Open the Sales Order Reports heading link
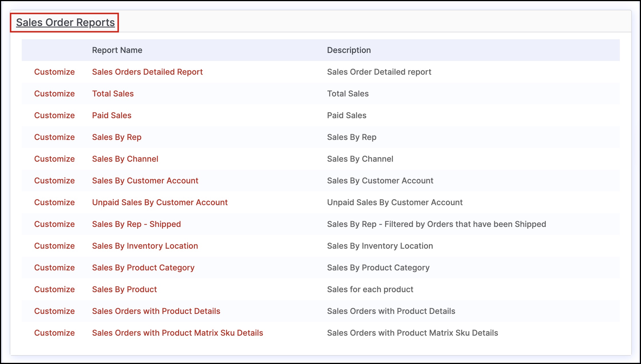 (x=65, y=22)
